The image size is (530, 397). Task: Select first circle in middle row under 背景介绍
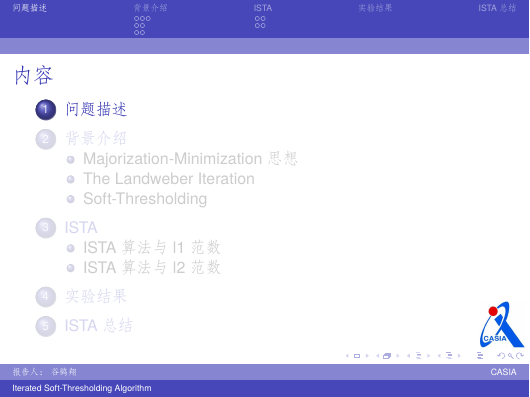pos(136,26)
